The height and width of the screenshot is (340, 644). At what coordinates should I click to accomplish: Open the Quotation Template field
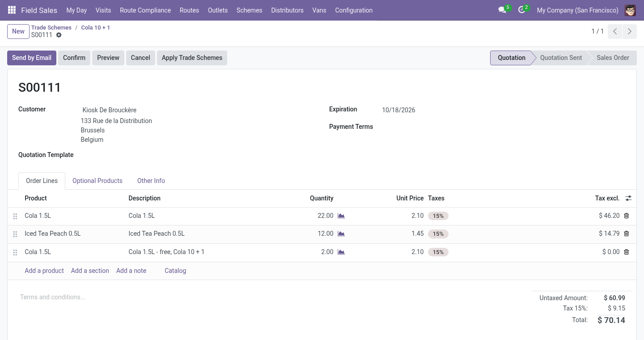click(x=199, y=155)
